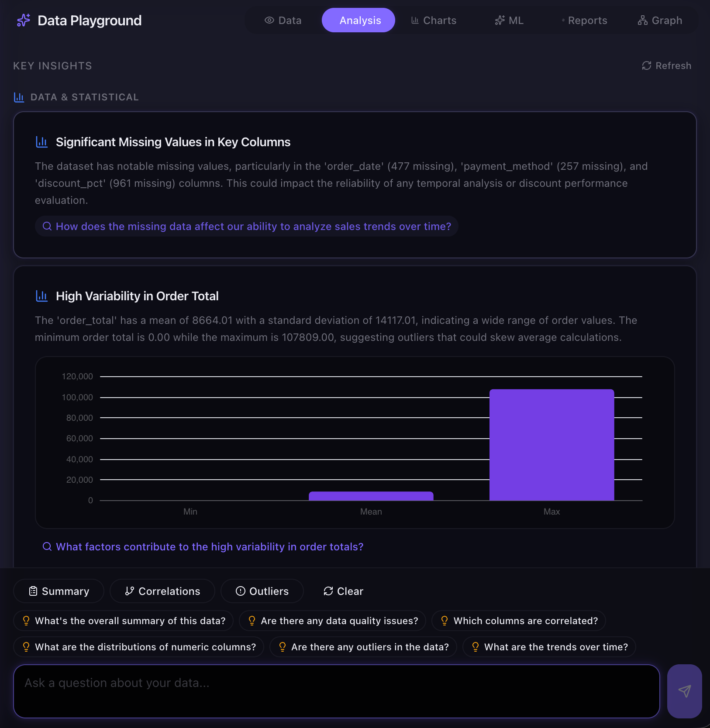Switch to the Charts tab
This screenshot has height=728, width=710.
tap(434, 21)
